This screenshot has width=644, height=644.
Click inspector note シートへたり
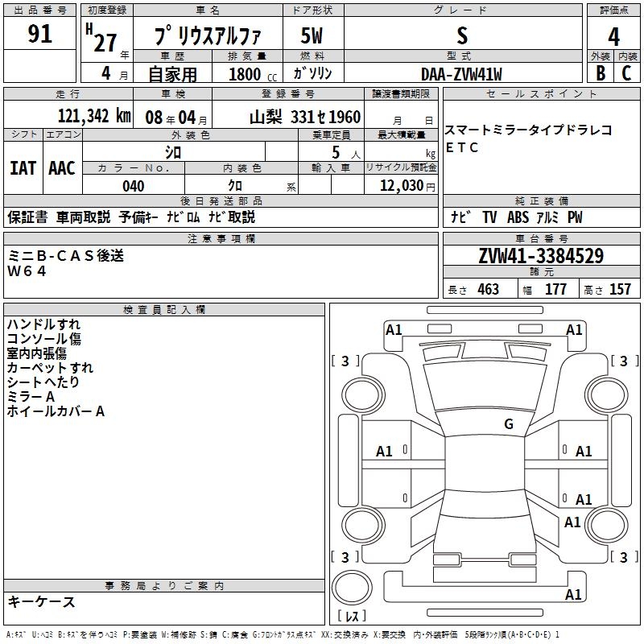tap(43, 382)
